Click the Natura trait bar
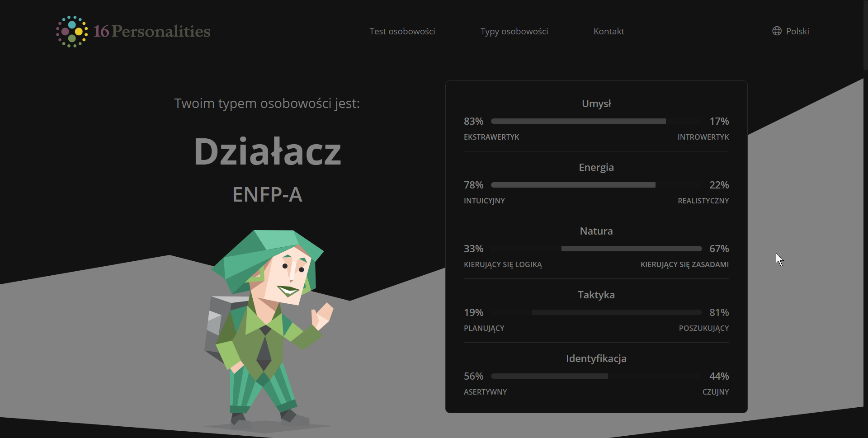 [596, 249]
